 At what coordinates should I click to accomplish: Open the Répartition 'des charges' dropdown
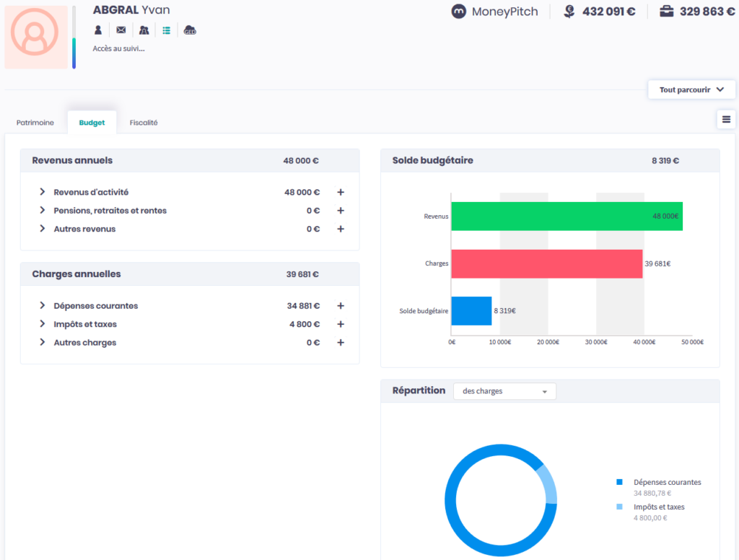point(504,391)
